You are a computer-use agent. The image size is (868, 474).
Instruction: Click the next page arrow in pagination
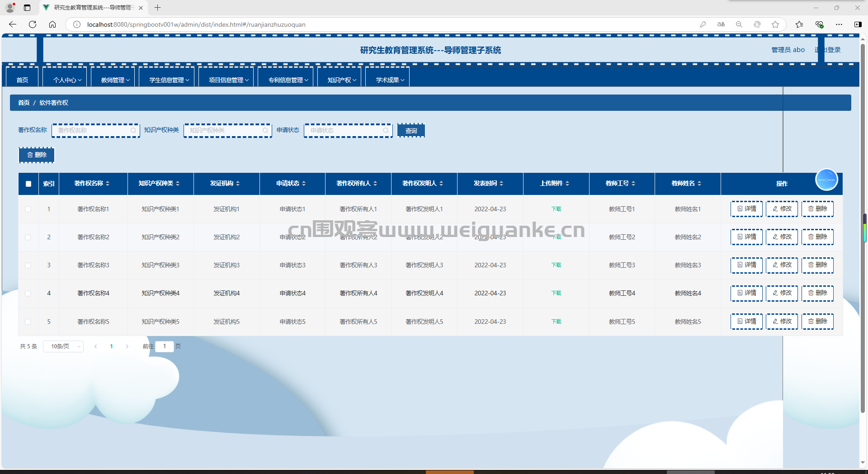(x=127, y=346)
